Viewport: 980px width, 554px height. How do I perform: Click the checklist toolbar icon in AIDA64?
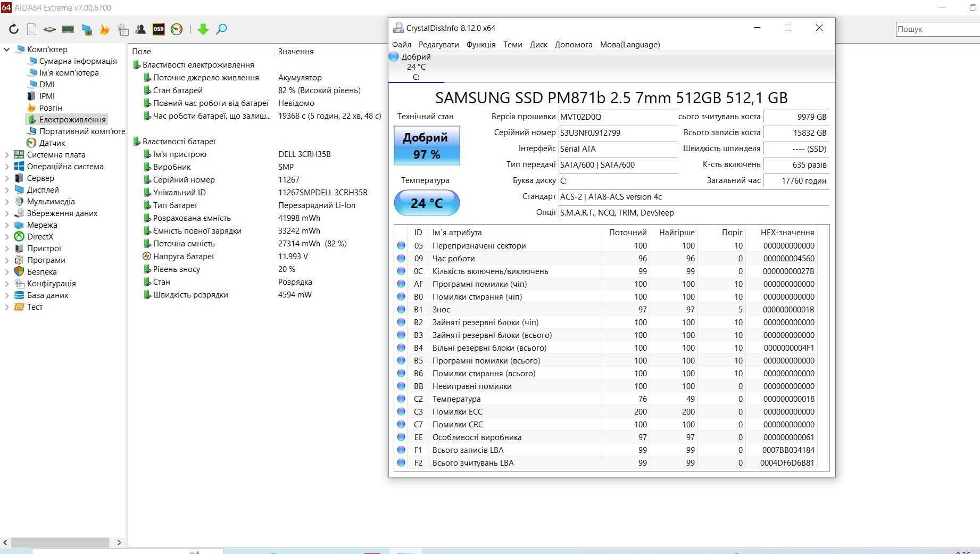[123, 29]
